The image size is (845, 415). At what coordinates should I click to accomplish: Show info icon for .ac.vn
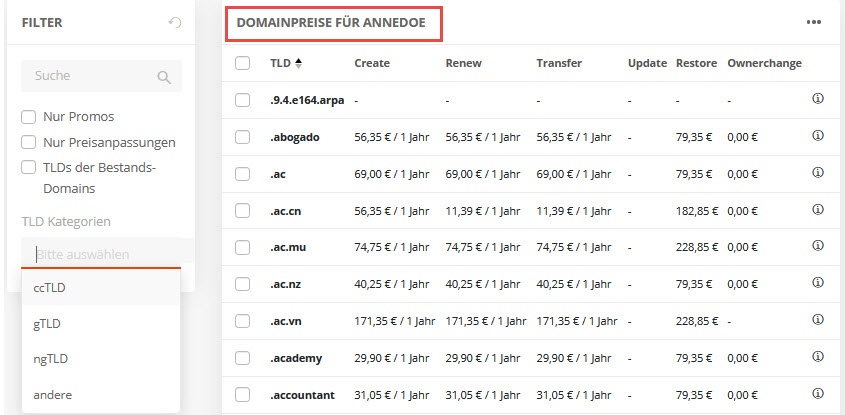tap(818, 320)
